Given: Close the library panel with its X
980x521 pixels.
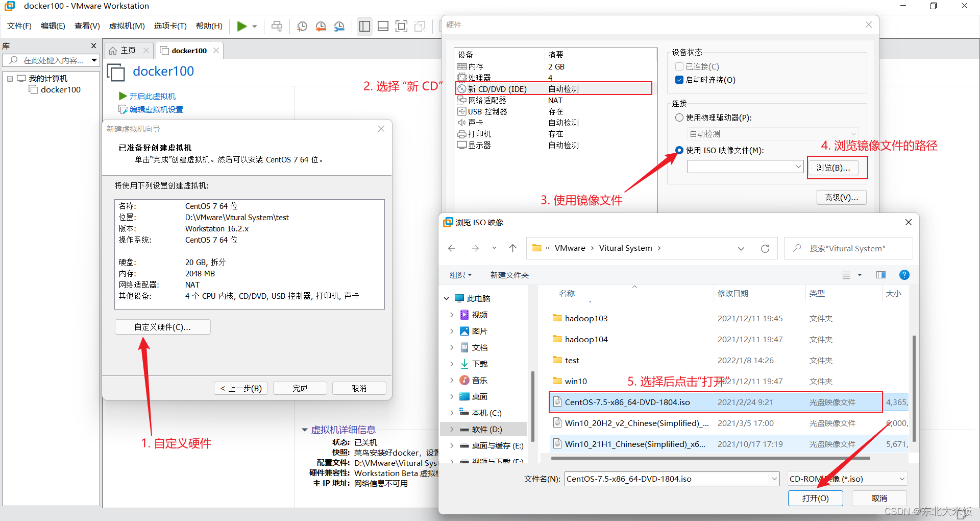Looking at the screenshot, I should [x=93, y=46].
